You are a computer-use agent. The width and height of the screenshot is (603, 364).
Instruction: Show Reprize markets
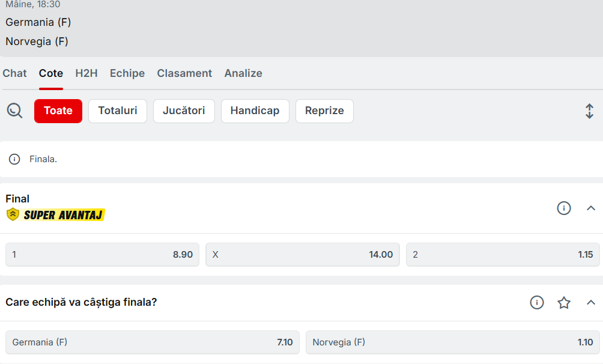click(x=324, y=111)
